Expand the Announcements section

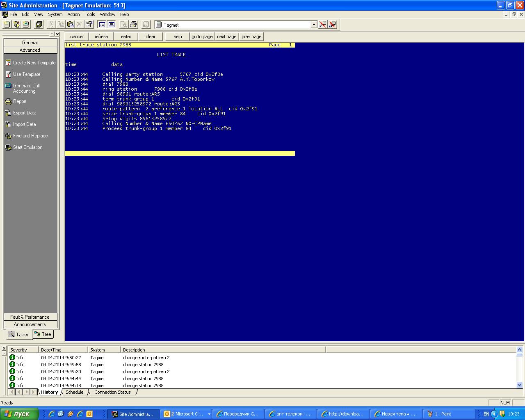30,324
